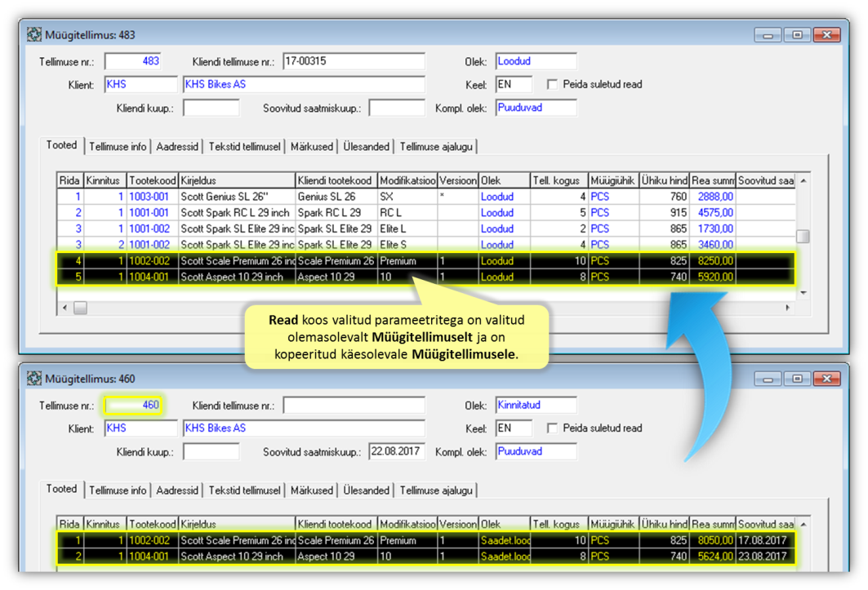Open Tellimuse ajalugu tab in order 460

436,490
